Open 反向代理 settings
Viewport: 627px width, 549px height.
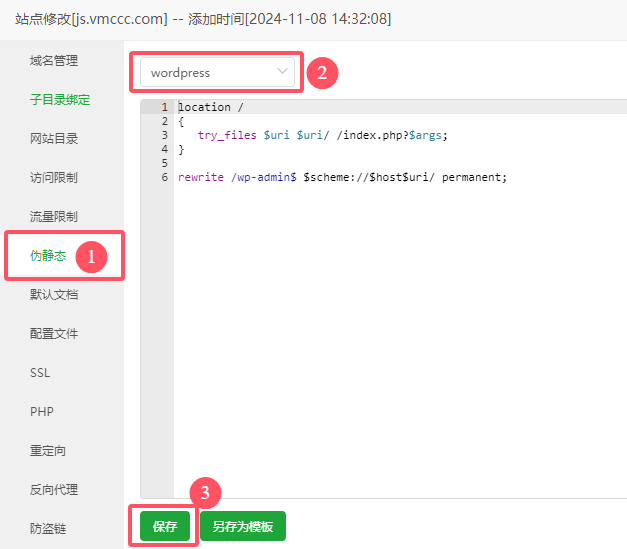(x=54, y=489)
